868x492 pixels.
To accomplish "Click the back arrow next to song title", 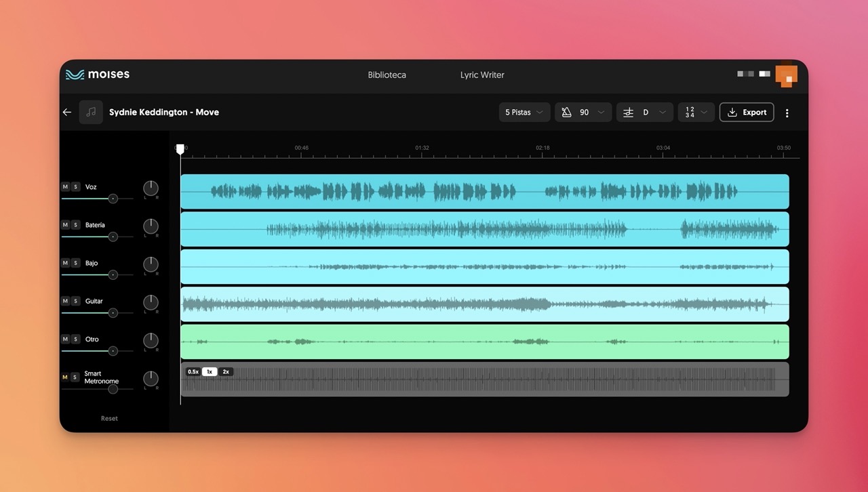I will pos(66,112).
